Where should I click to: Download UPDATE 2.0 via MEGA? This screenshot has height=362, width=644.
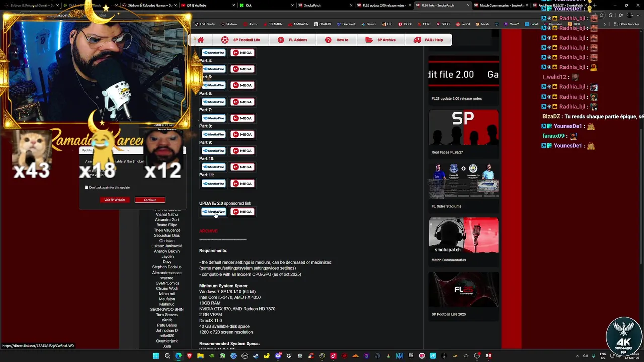point(243,212)
